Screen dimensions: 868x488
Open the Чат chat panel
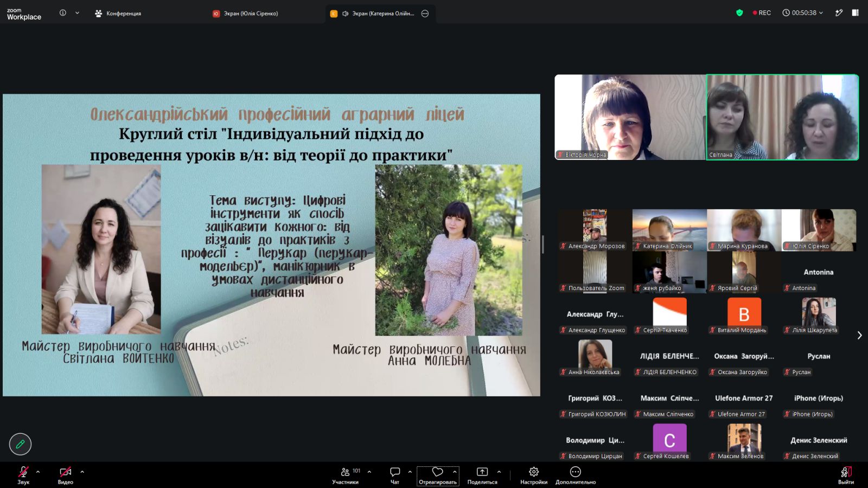395,475
